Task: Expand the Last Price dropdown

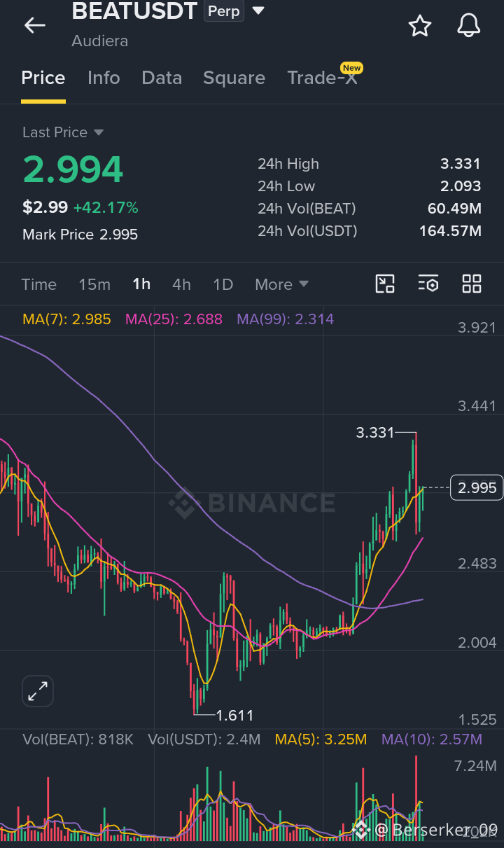Action: point(99,132)
